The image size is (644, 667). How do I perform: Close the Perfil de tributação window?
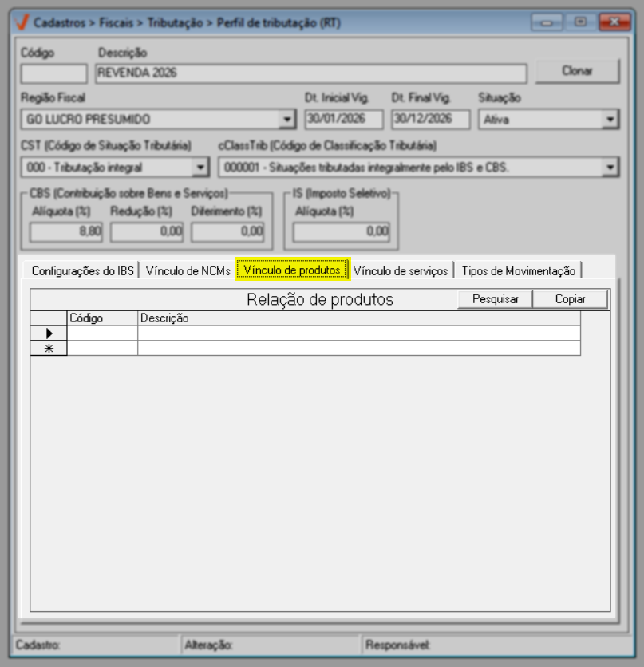[x=614, y=22]
